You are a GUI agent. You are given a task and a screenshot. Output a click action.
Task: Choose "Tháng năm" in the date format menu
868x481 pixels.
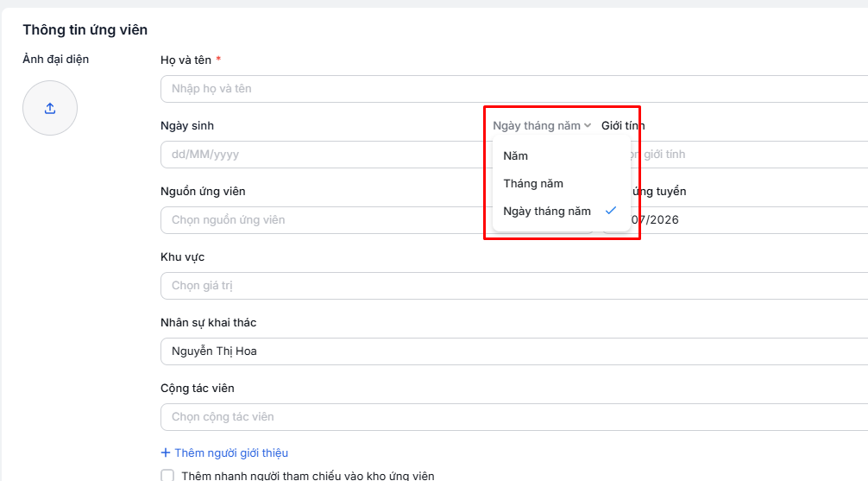pos(562,183)
